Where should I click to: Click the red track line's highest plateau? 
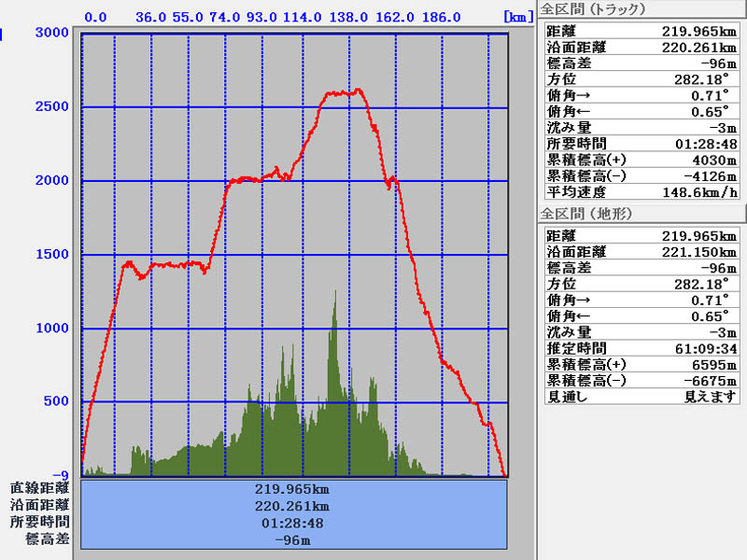point(342,92)
